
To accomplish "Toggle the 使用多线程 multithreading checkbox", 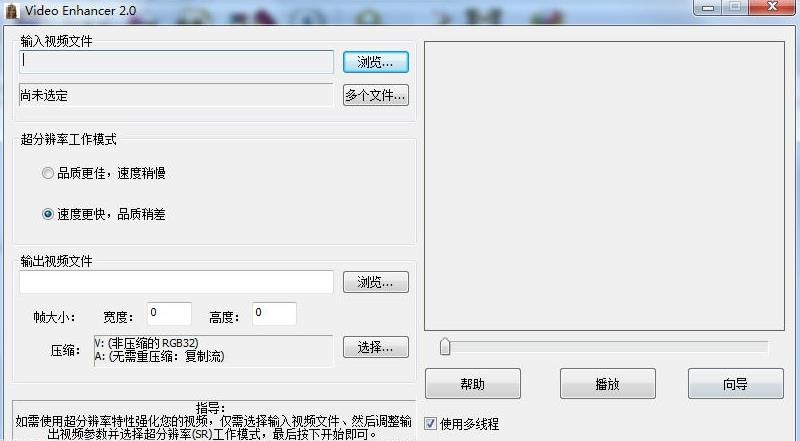I will point(431,424).
